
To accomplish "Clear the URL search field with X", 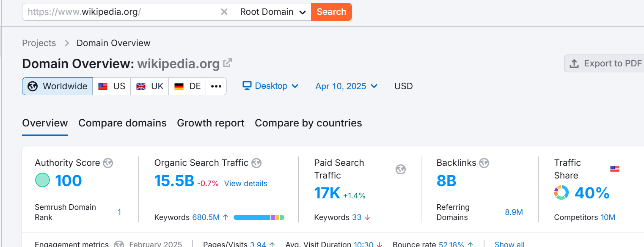I will [224, 12].
